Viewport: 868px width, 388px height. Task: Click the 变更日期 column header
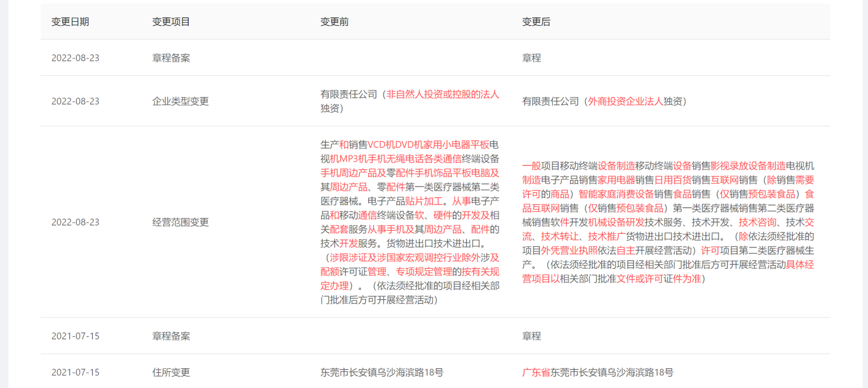pos(68,22)
